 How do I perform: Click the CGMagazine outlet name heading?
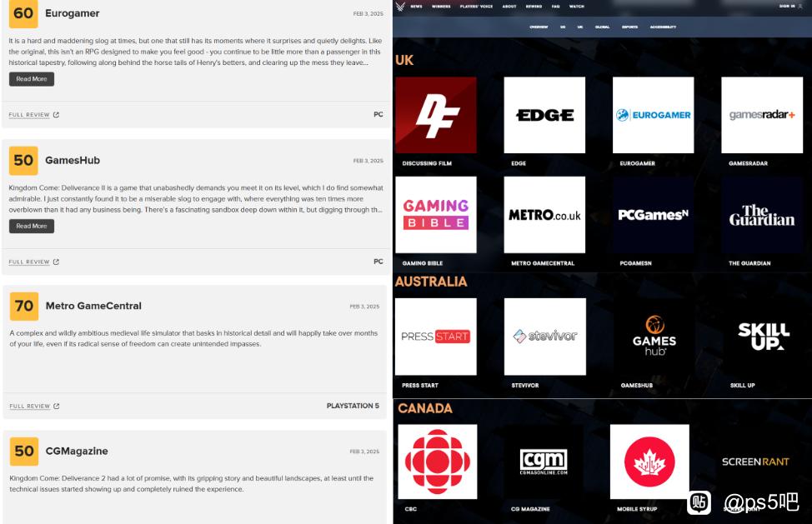[77, 451]
